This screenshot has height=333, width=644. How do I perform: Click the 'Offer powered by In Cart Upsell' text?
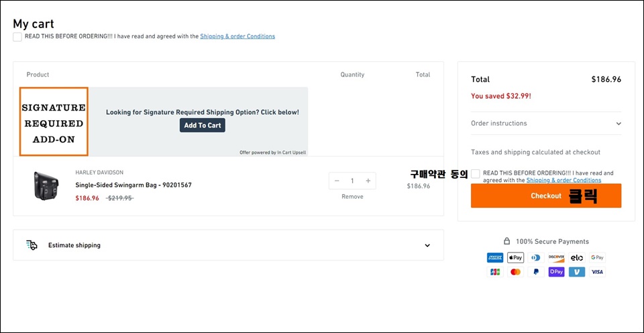pyautogui.click(x=273, y=152)
